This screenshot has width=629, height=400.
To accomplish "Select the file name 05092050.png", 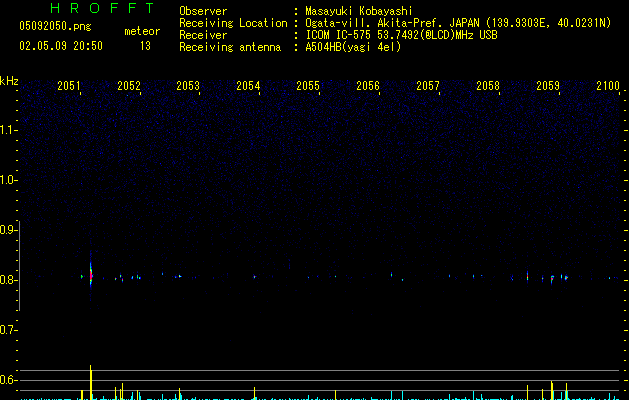I will pyautogui.click(x=55, y=27).
